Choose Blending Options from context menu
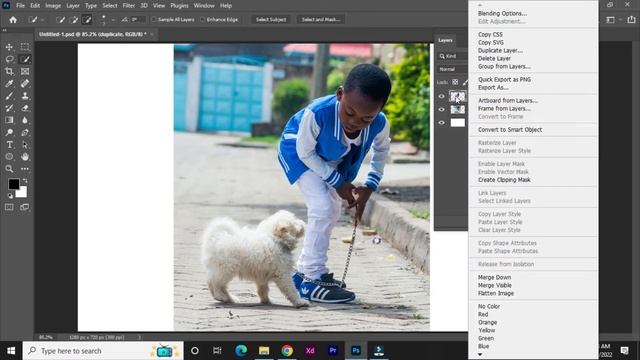Screen dimensions: 640x360 [x=502, y=13]
